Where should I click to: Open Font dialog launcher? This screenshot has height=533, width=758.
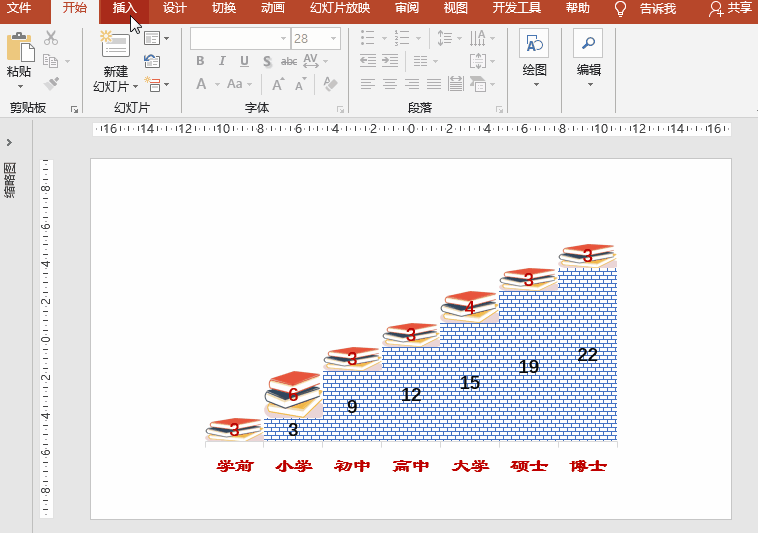[x=340, y=109]
